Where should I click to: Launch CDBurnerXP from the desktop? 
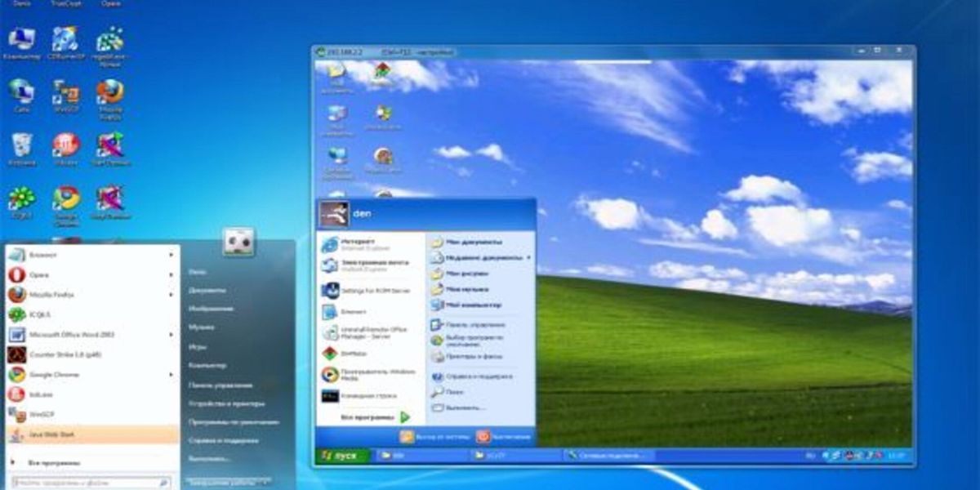(65, 43)
